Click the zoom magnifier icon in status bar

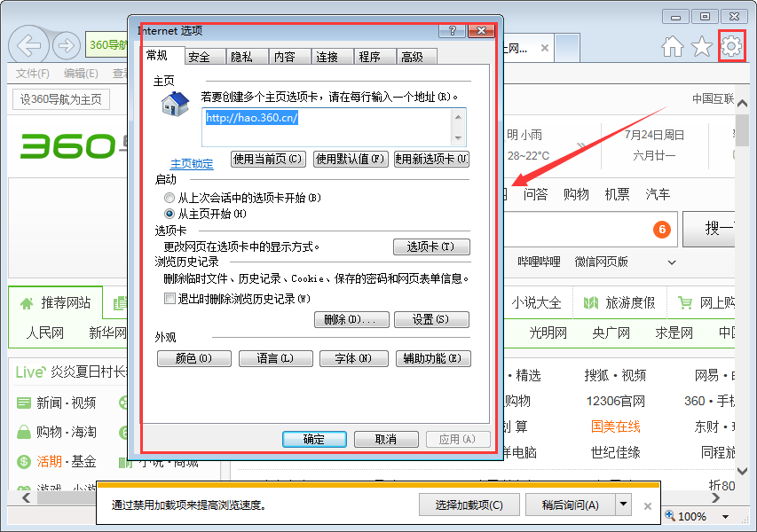(670, 516)
